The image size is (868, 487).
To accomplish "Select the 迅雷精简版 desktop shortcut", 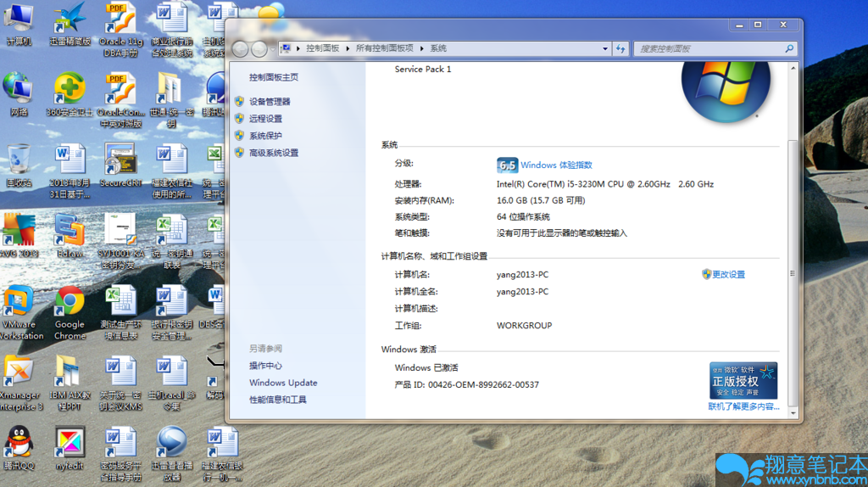I will pos(70,25).
